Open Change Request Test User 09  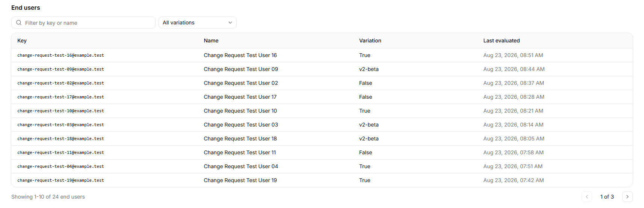point(241,69)
